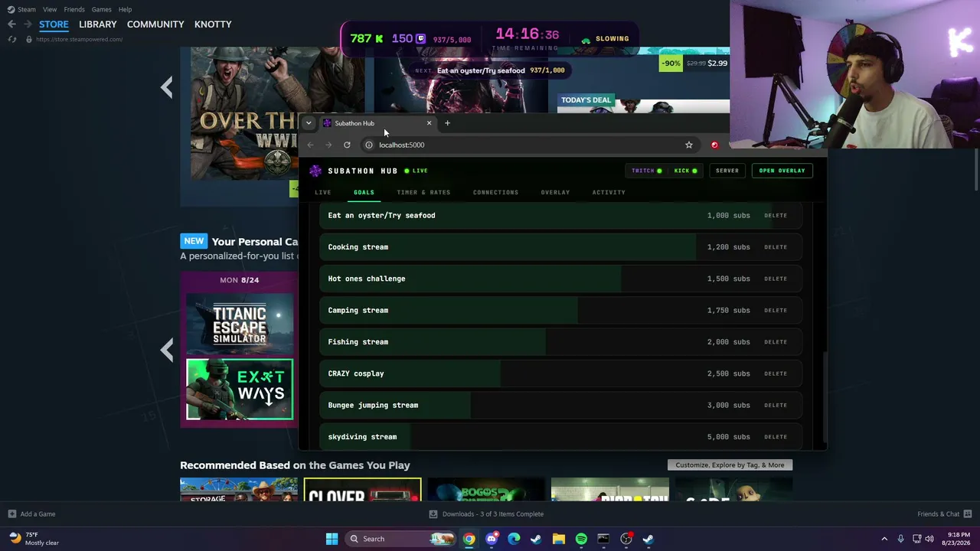Go forward in Steam's navigation

pyautogui.click(x=27, y=24)
